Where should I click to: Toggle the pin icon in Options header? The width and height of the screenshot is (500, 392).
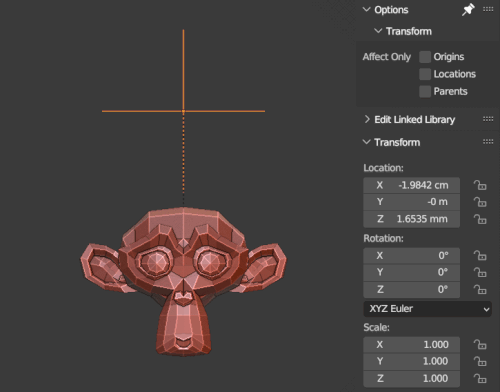click(x=468, y=9)
